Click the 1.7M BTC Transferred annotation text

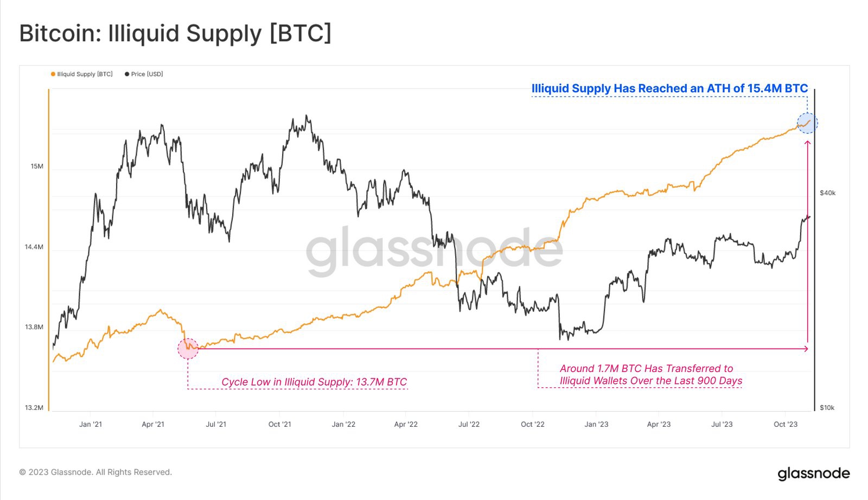tap(650, 375)
